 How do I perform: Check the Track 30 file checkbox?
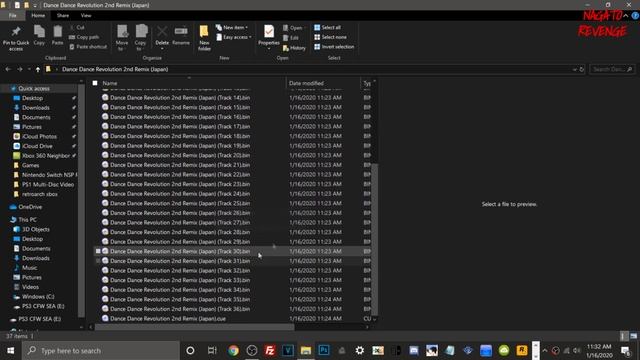pyautogui.click(x=98, y=251)
